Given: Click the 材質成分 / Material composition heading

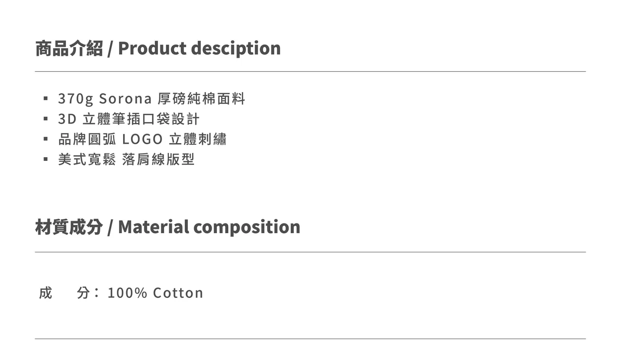Looking at the screenshot, I should click(x=168, y=227).
